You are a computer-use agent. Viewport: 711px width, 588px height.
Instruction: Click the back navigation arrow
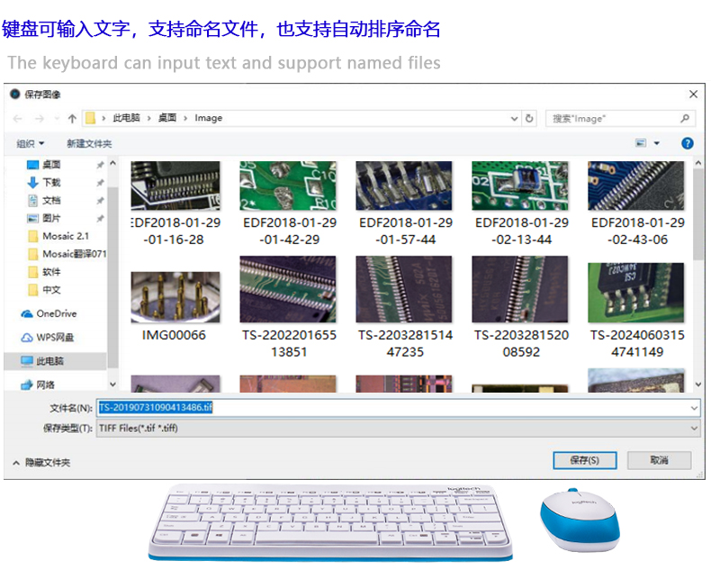click(15, 118)
